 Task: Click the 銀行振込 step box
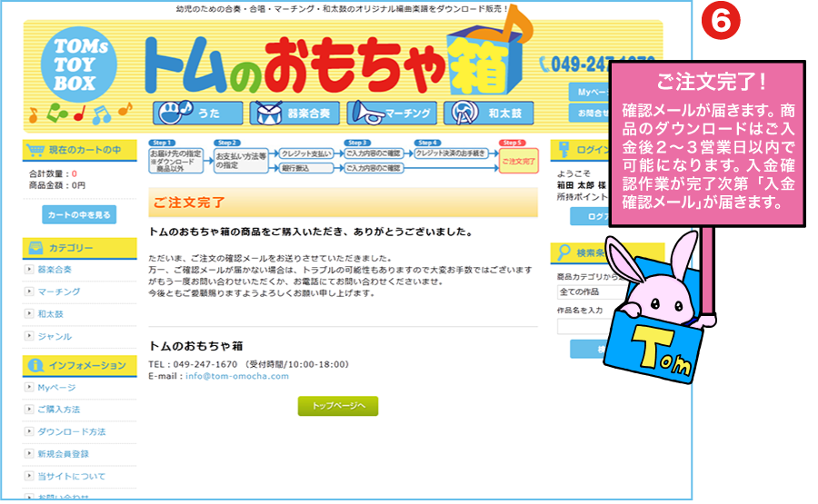click(305, 168)
